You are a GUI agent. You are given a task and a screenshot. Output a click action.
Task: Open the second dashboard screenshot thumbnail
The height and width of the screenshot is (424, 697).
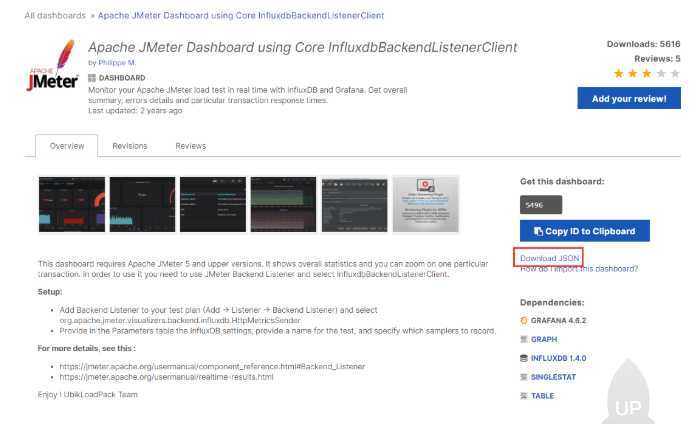point(143,204)
